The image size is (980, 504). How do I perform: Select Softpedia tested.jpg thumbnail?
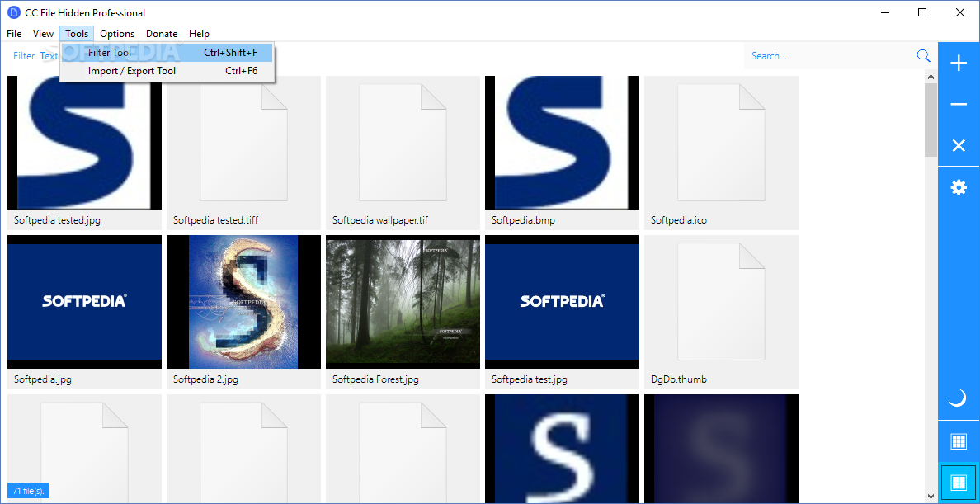(84, 143)
